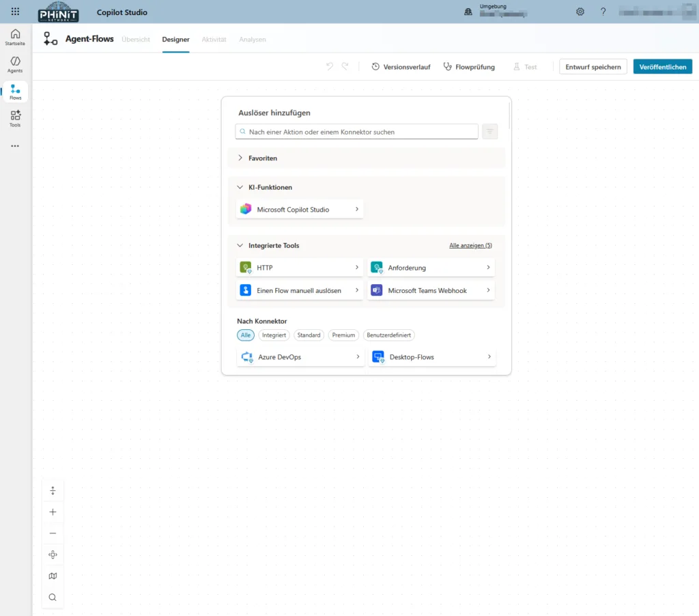Viewport: 699px width, 616px height.
Task: Open help question mark icon
Action: point(603,12)
